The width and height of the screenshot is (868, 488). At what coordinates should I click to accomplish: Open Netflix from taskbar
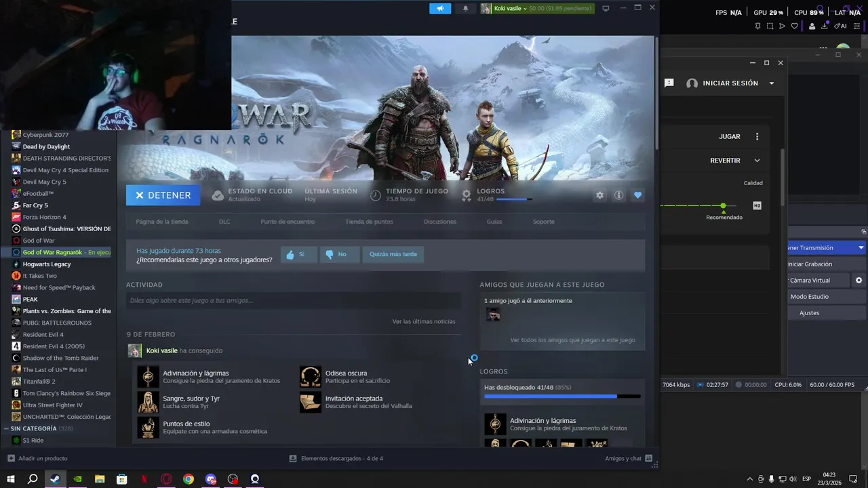coord(144,479)
